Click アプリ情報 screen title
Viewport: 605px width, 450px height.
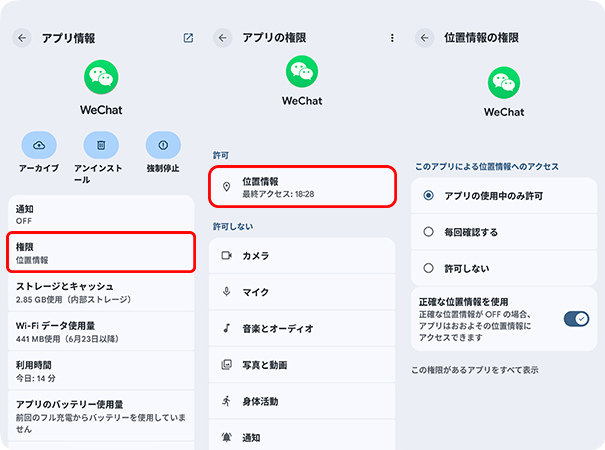point(68,38)
